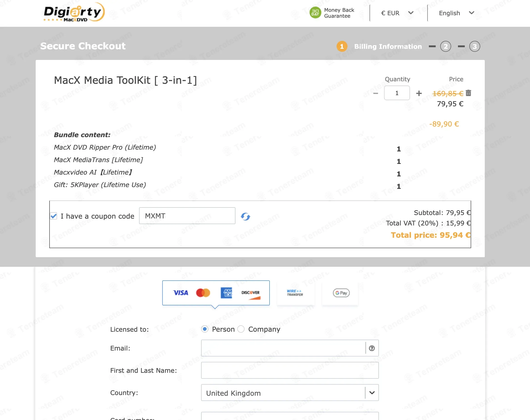
Task: Uncheck I have a coupon code checkbox
Action: (x=54, y=216)
